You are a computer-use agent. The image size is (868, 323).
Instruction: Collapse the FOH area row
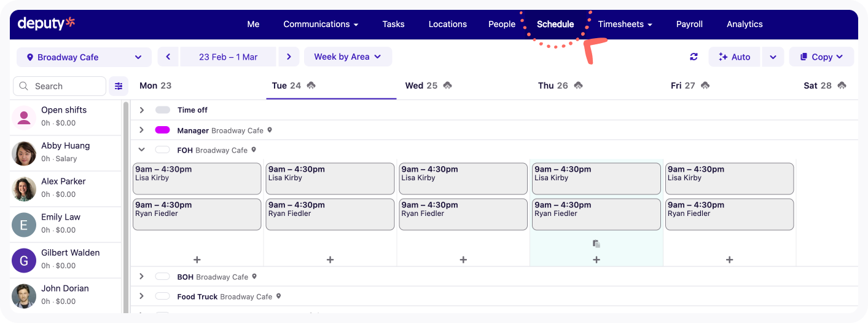click(142, 150)
